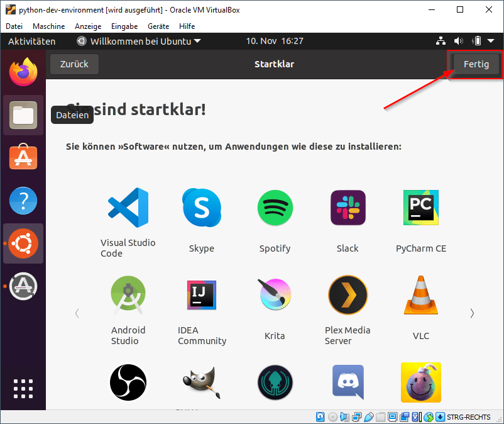Open Spotify from the software suggestions

click(x=275, y=208)
